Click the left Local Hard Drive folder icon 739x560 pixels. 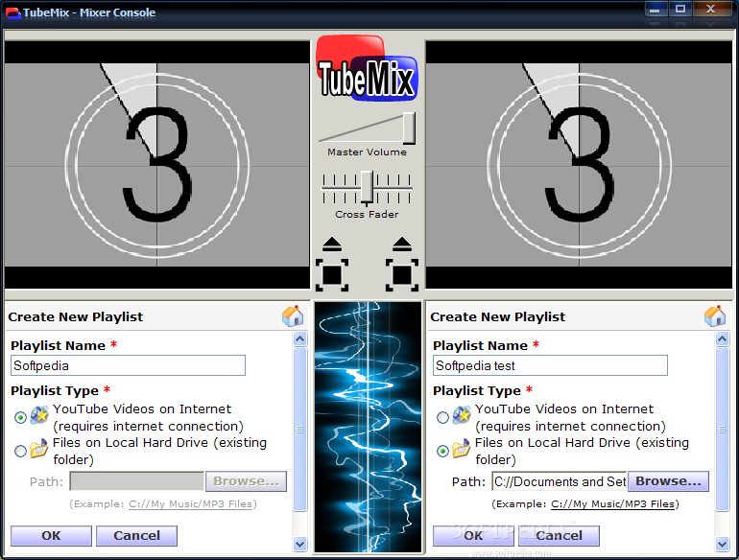click(x=39, y=449)
